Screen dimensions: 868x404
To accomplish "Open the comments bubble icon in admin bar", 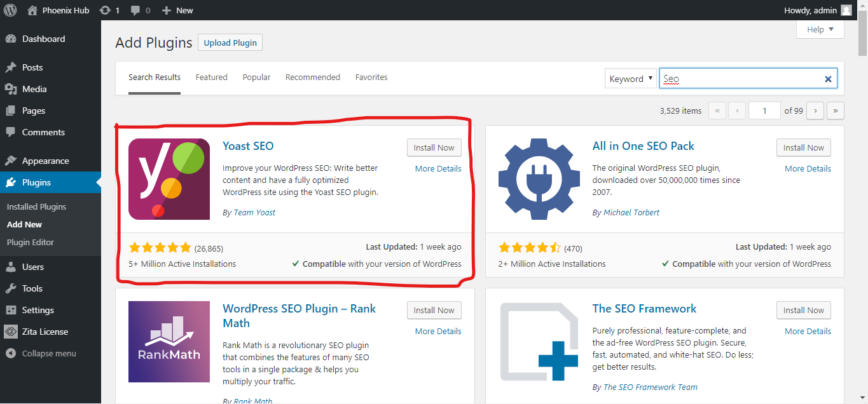I will pyautogui.click(x=135, y=11).
